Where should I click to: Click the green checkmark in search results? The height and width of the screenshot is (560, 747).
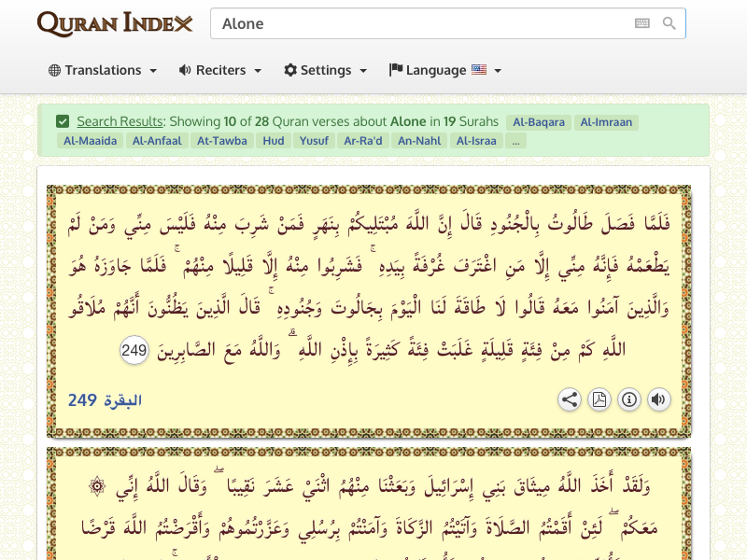coord(63,121)
